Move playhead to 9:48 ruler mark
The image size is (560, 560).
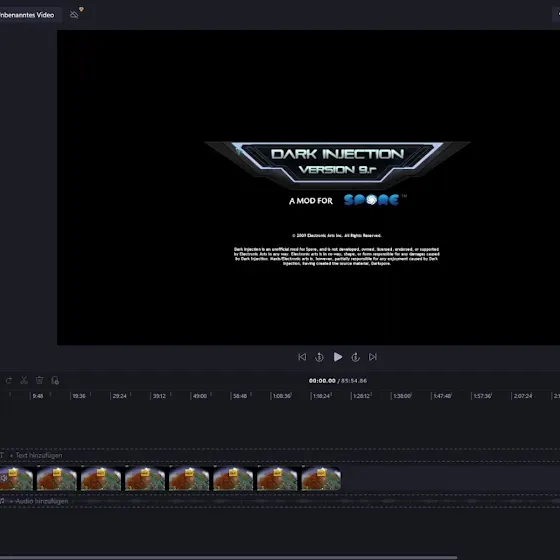[38, 396]
